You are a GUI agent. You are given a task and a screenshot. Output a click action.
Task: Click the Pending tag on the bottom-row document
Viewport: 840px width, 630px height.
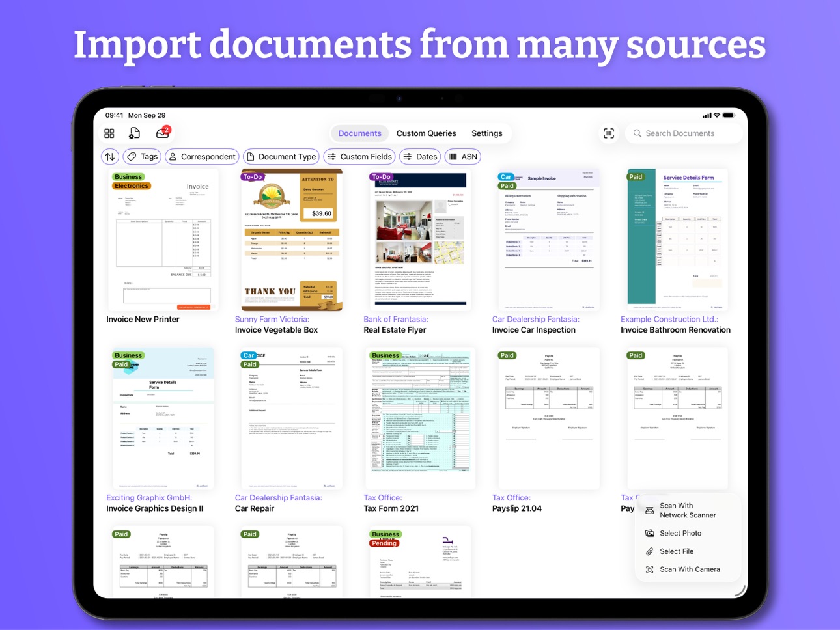(x=384, y=543)
